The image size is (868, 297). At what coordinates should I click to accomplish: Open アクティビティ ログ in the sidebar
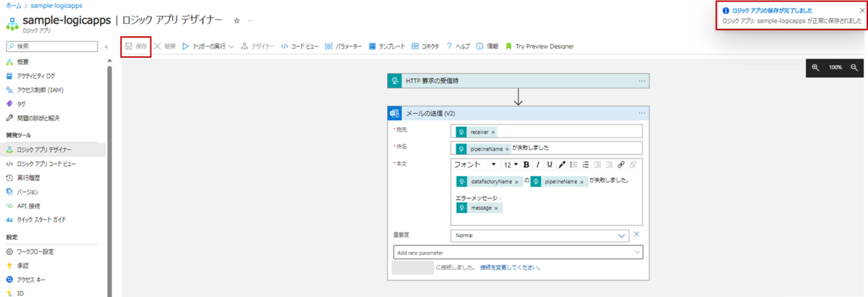(30, 75)
